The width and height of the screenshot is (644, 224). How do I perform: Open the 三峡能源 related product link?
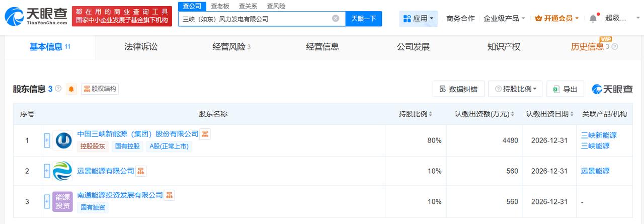[x=595, y=146]
